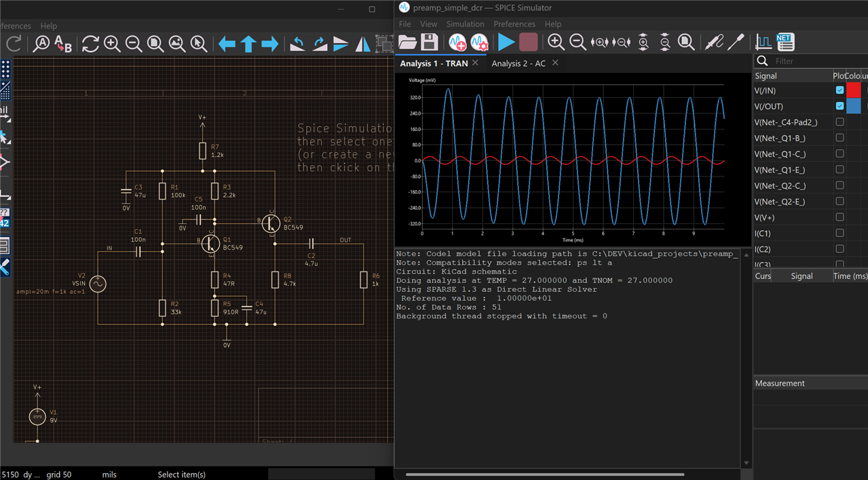Open Help menu in SPICE Simulator
The image size is (868, 480).
click(x=553, y=24)
